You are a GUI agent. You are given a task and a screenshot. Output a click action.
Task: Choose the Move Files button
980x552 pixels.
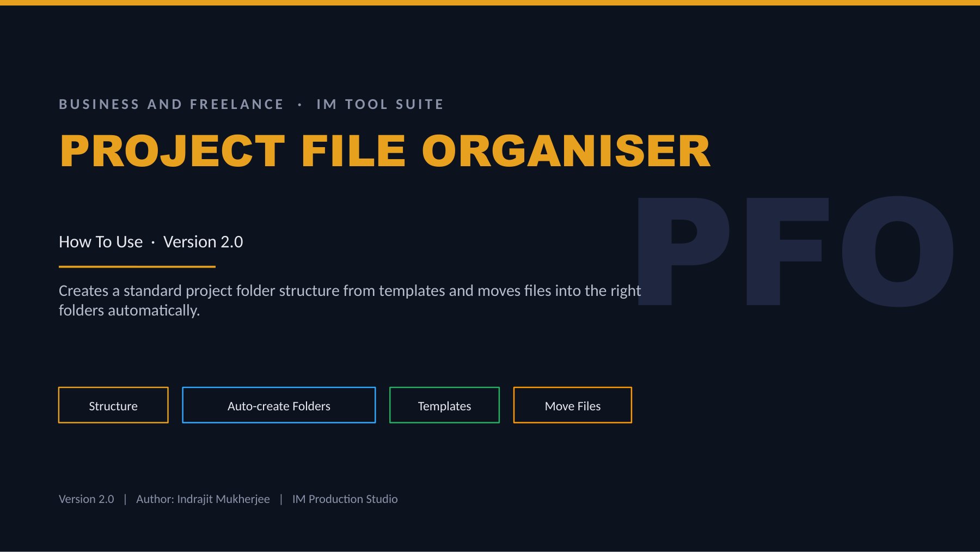coord(573,405)
